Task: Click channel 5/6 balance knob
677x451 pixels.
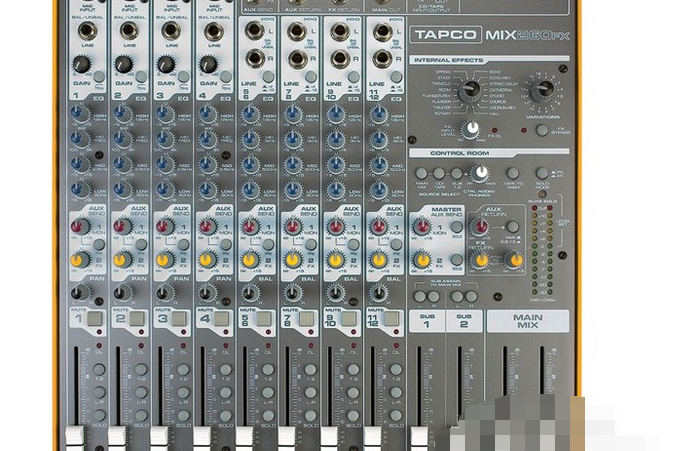Action: point(250,293)
